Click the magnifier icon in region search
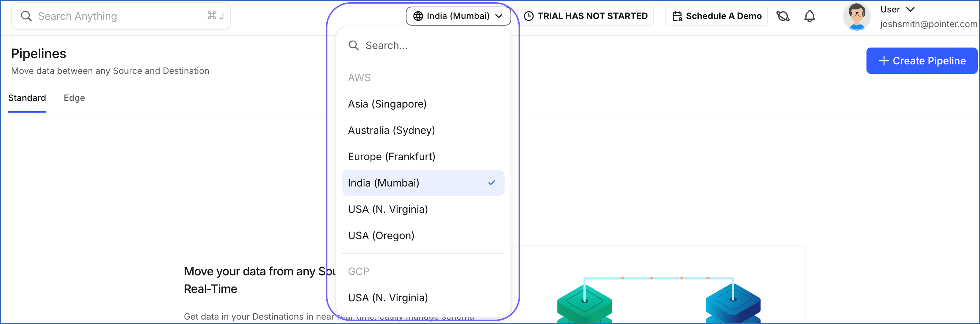 pyautogui.click(x=354, y=46)
